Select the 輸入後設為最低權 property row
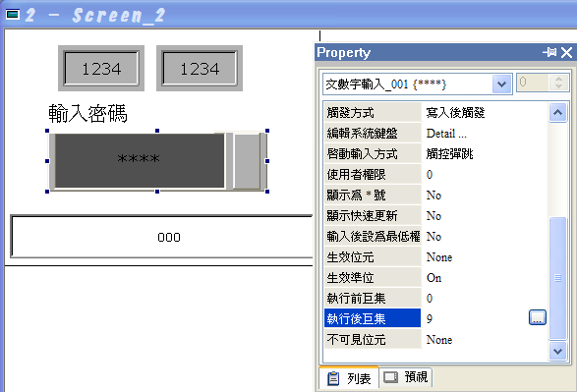The width and height of the screenshot is (577, 392). pyautogui.click(x=435, y=237)
